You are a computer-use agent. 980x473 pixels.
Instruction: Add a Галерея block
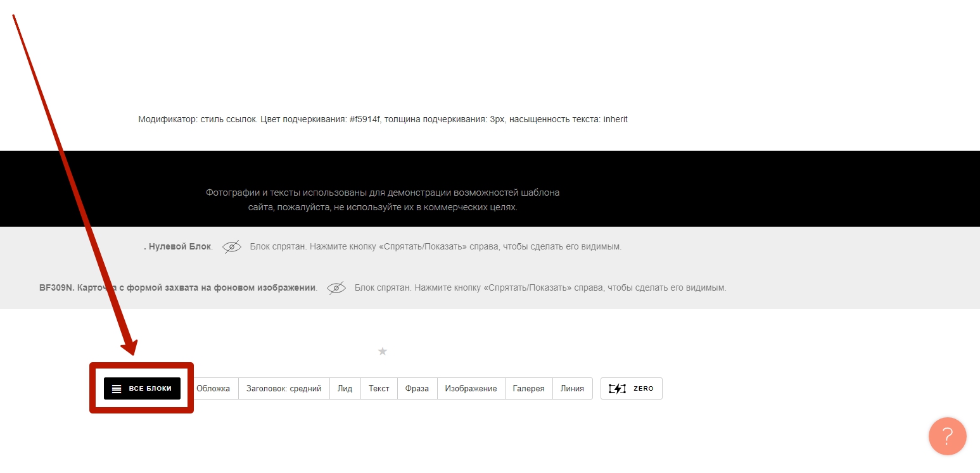point(528,389)
